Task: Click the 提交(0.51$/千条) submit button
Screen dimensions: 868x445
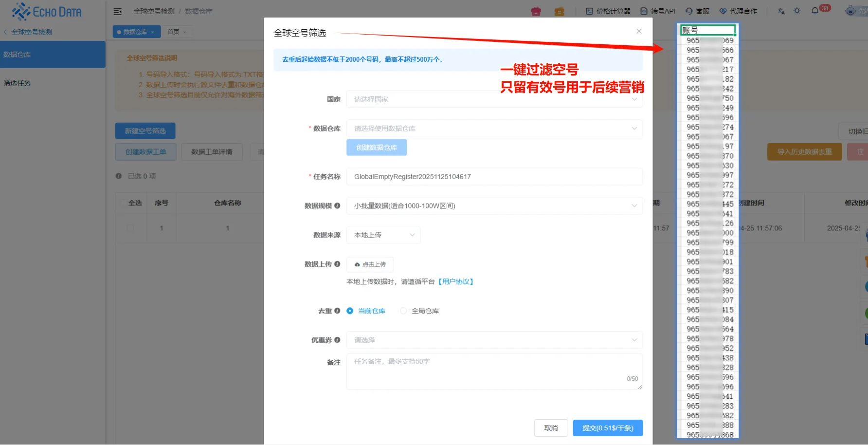Action: click(607, 427)
